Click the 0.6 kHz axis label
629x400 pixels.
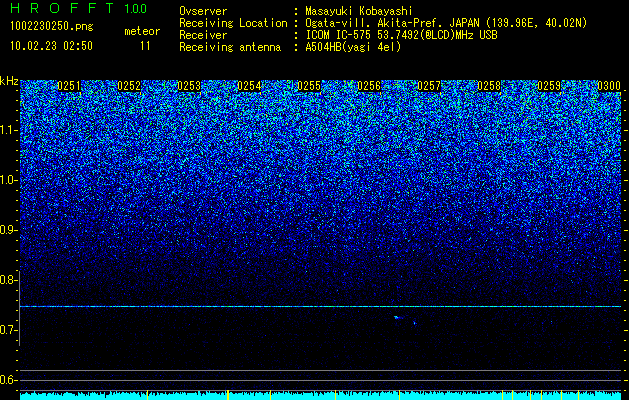click(7, 380)
